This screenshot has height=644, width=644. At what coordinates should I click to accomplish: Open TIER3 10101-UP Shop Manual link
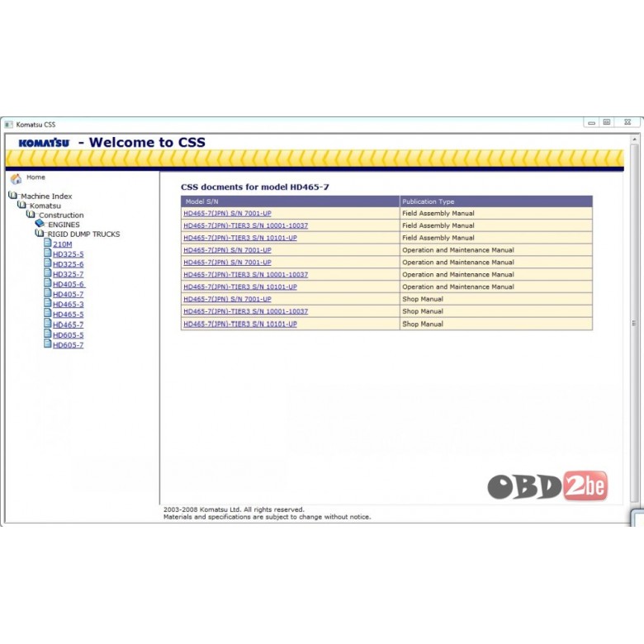[240, 324]
